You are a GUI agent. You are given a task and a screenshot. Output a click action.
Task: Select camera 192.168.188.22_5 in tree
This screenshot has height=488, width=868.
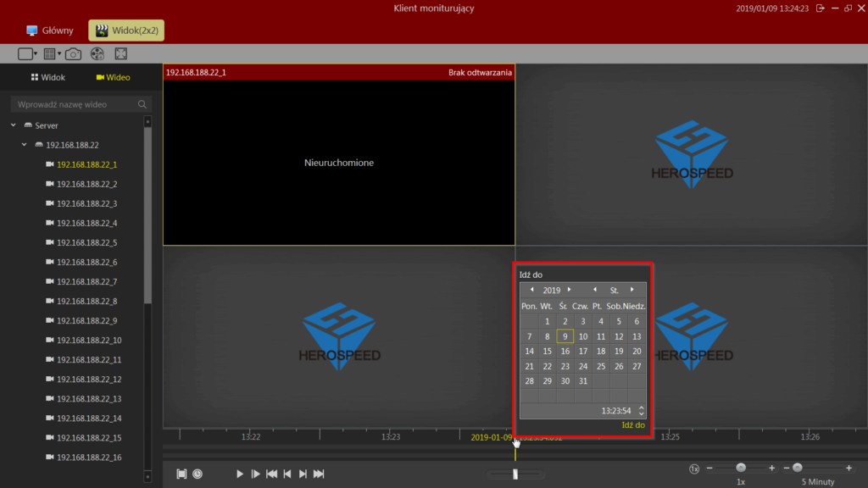(x=86, y=242)
